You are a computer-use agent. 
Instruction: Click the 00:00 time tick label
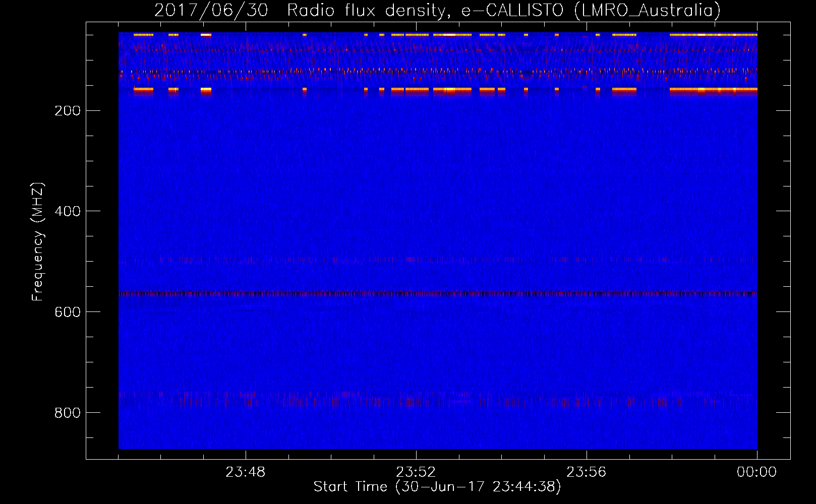(x=756, y=472)
